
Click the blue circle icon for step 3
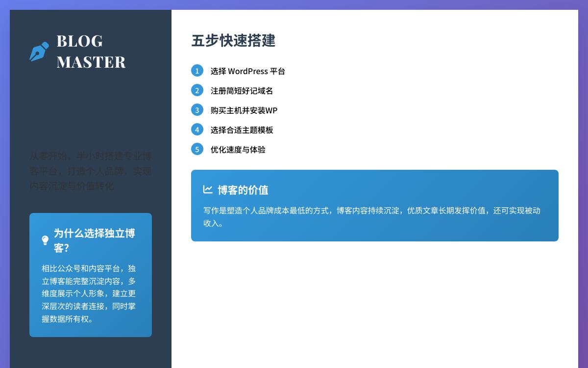tap(197, 110)
